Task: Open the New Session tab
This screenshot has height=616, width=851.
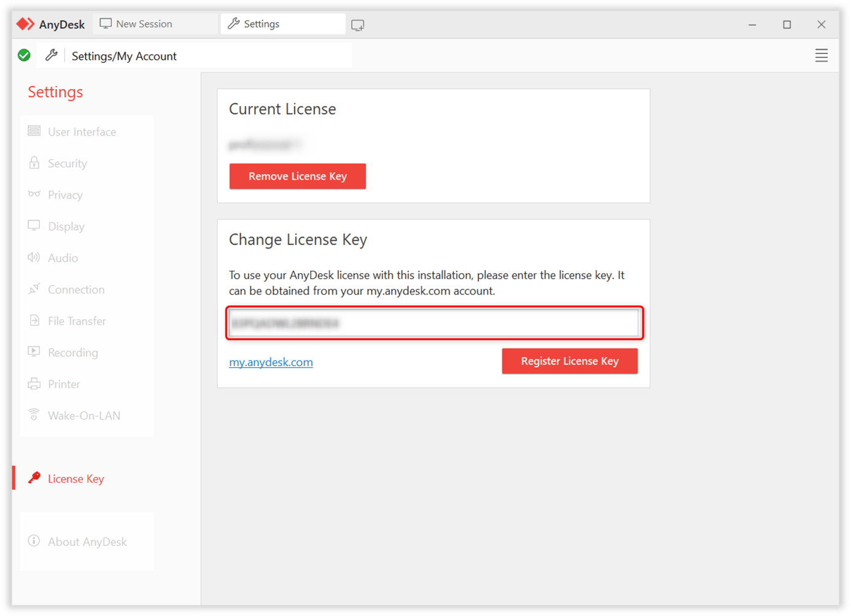Action: tap(157, 24)
